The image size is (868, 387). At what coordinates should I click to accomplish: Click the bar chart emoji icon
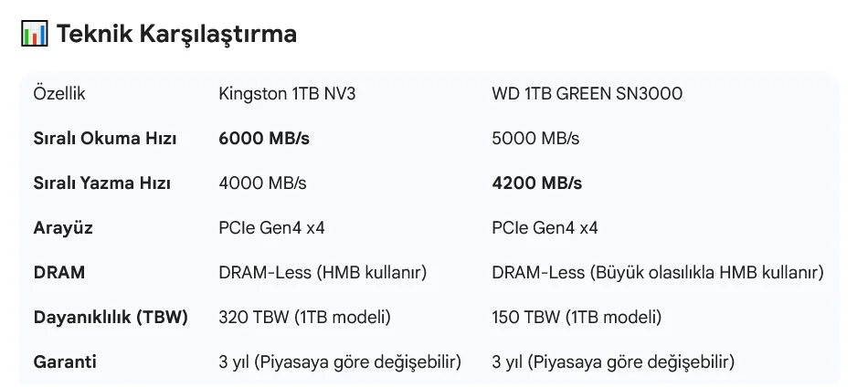(34, 35)
